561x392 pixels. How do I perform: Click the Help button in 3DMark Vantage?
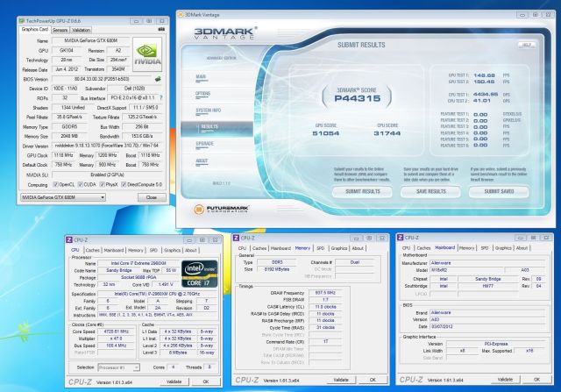(x=527, y=45)
